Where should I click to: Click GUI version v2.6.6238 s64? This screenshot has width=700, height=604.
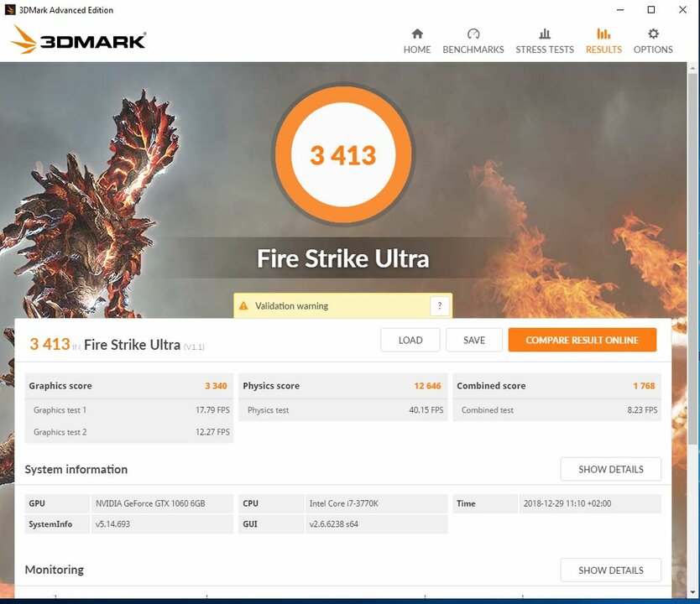pos(334,524)
